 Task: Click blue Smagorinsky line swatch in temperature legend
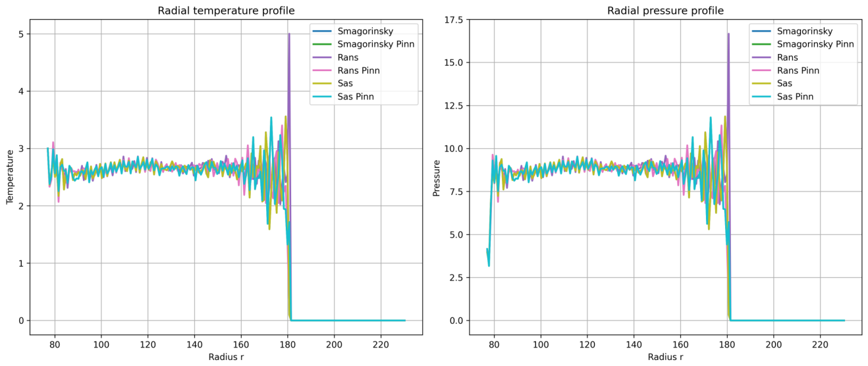point(323,31)
